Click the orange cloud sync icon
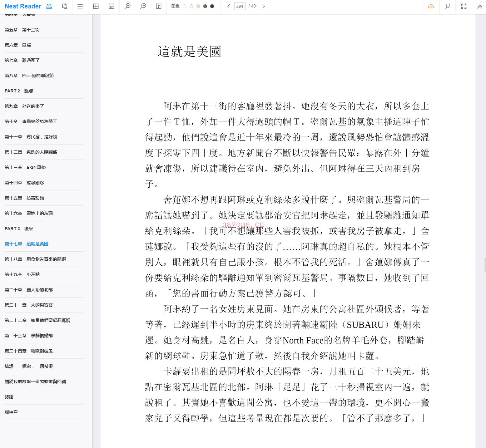Image resolution: width=486 pixels, height=448 pixels. click(x=431, y=6)
